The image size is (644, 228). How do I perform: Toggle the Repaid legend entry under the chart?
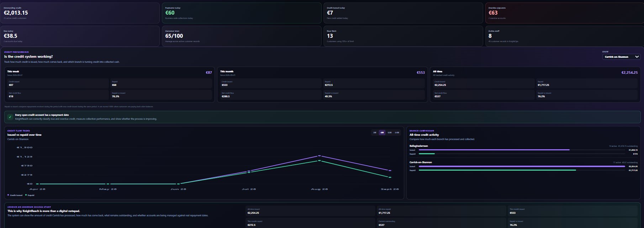(x=30, y=195)
